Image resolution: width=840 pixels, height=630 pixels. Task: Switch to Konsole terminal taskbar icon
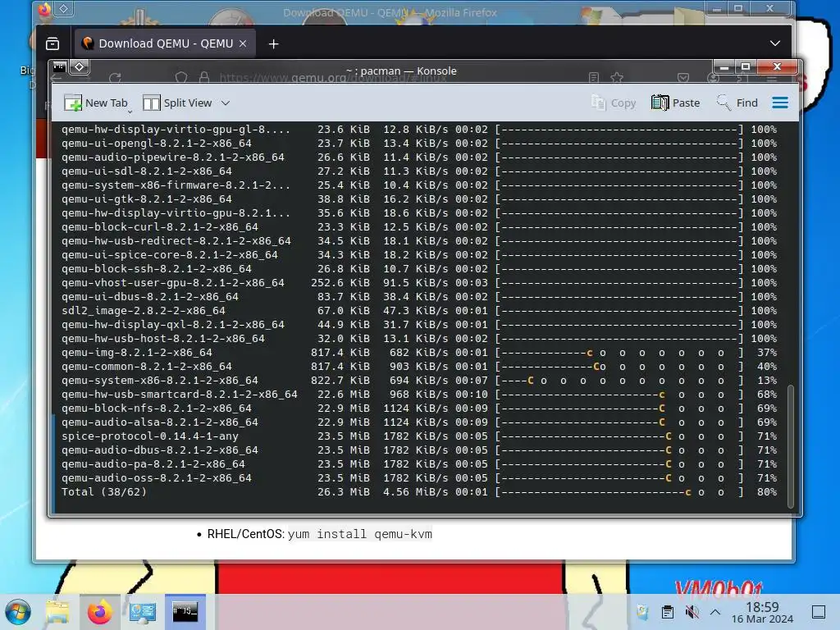click(185, 612)
